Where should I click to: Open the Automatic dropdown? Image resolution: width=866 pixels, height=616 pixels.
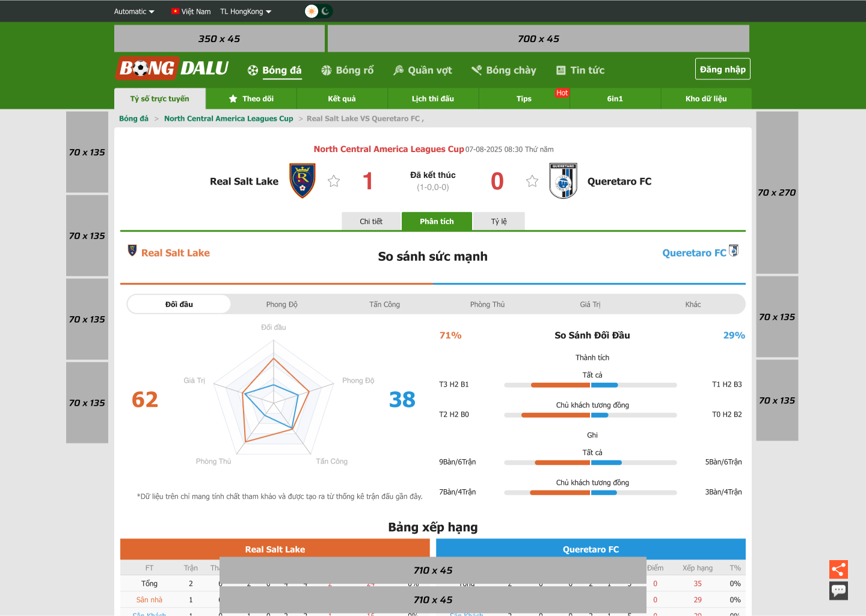coord(134,11)
